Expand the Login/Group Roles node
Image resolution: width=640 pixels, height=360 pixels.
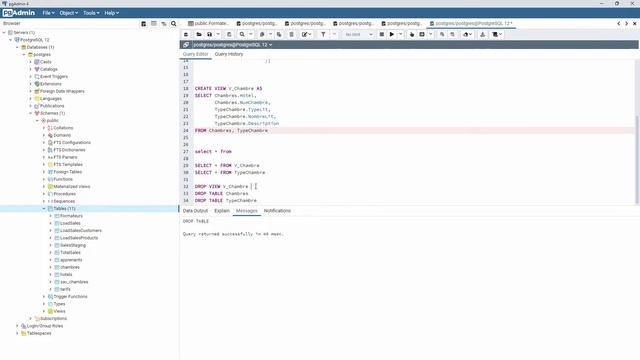17,326
